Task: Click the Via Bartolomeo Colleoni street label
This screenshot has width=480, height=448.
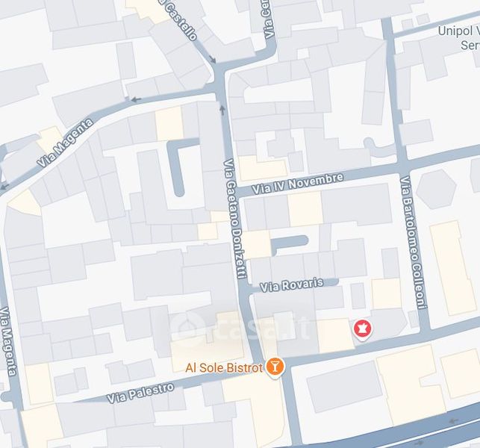Action: [414, 242]
